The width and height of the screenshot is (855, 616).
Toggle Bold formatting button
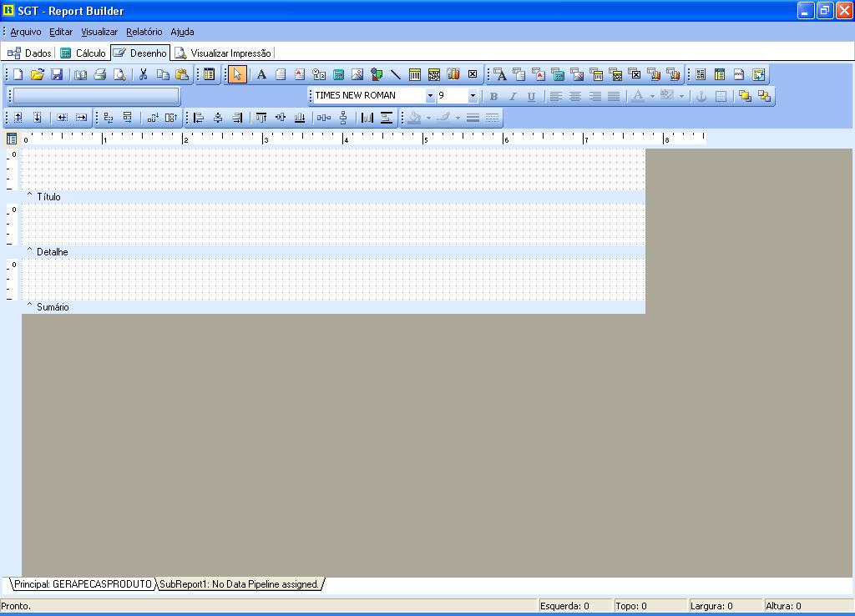pyautogui.click(x=493, y=96)
